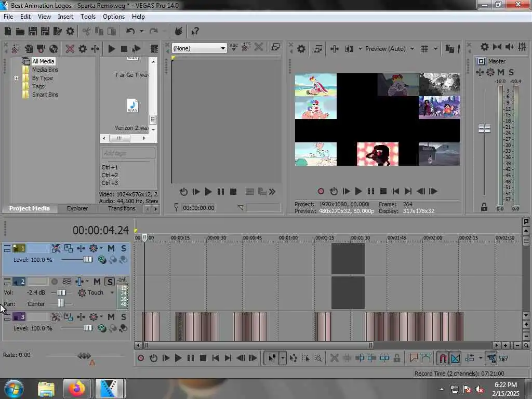
Task: Go to start in the preview transport
Action: [395, 191]
